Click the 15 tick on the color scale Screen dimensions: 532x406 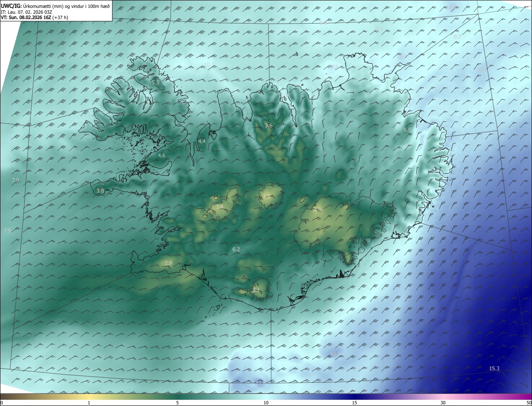(x=355, y=403)
